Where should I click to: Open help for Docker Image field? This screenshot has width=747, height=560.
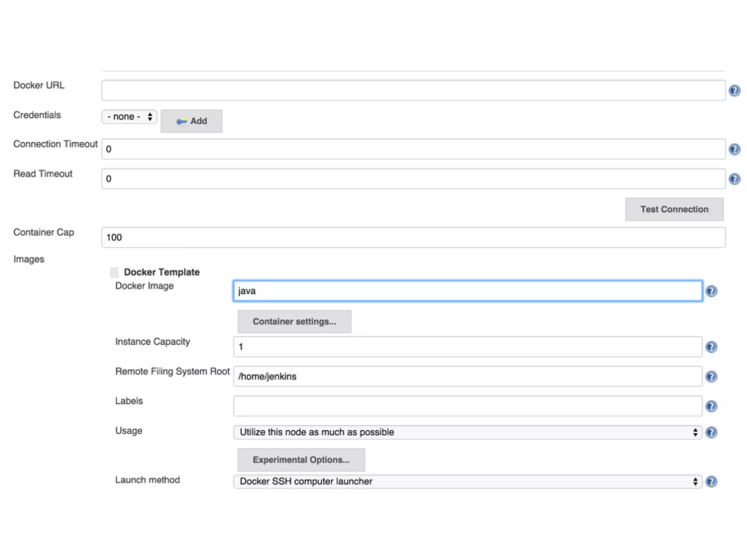point(711,291)
